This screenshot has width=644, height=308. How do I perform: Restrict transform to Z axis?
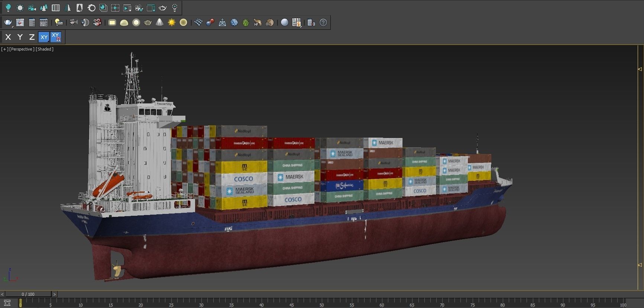pyautogui.click(x=32, y=37)
